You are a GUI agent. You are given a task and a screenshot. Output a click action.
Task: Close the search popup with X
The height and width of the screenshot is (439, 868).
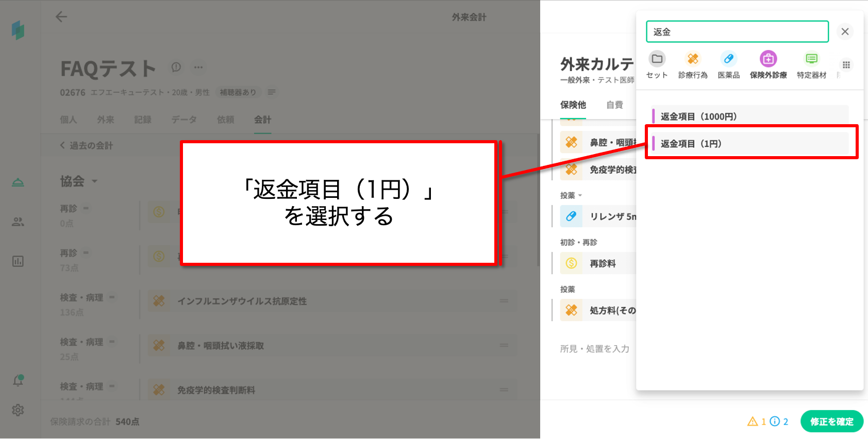click(845, 31)
